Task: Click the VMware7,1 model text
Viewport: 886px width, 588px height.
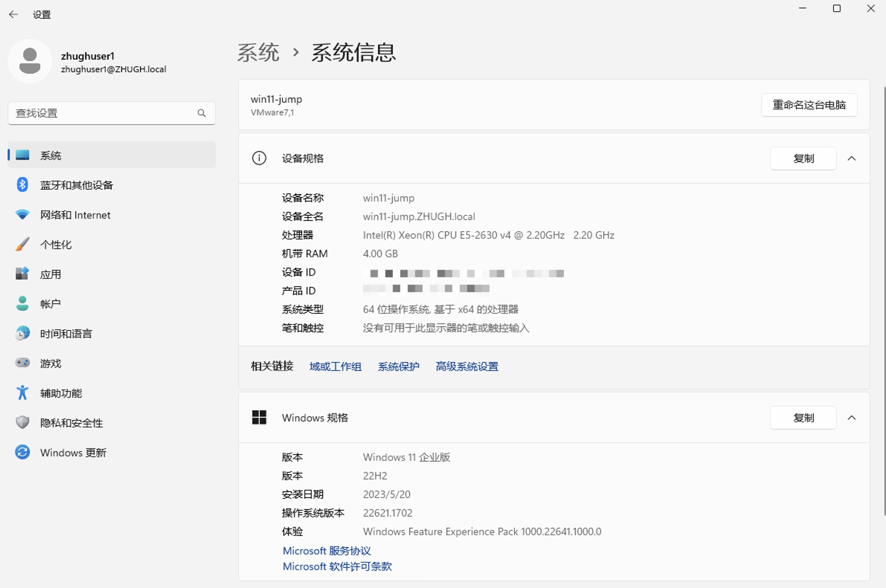Action: [x=272, y=112]
